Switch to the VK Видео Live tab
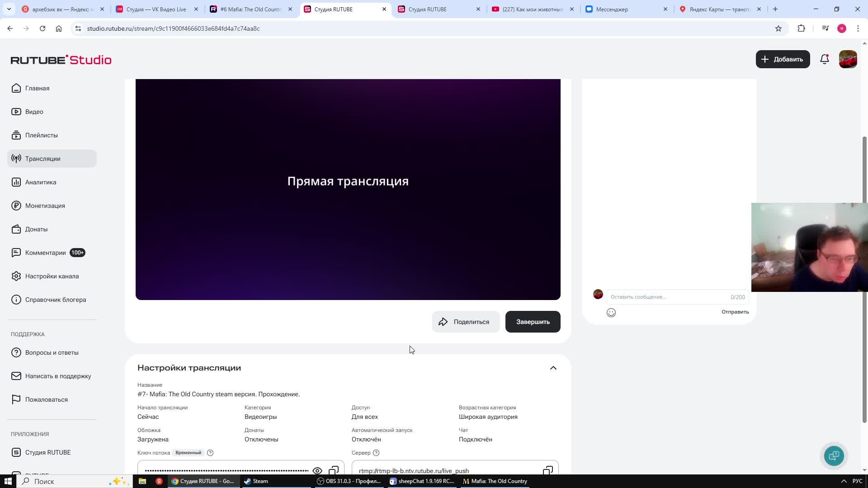The image size is (868, 488). point(156,9)
